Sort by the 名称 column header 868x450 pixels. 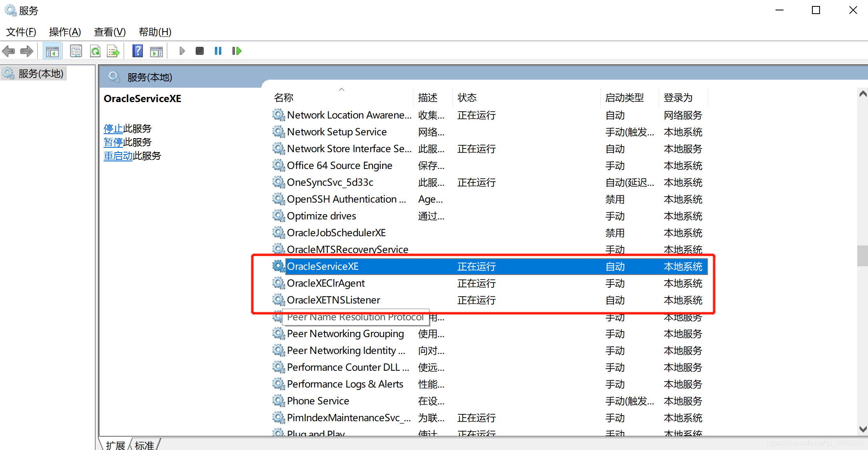[x=342, y=97]
